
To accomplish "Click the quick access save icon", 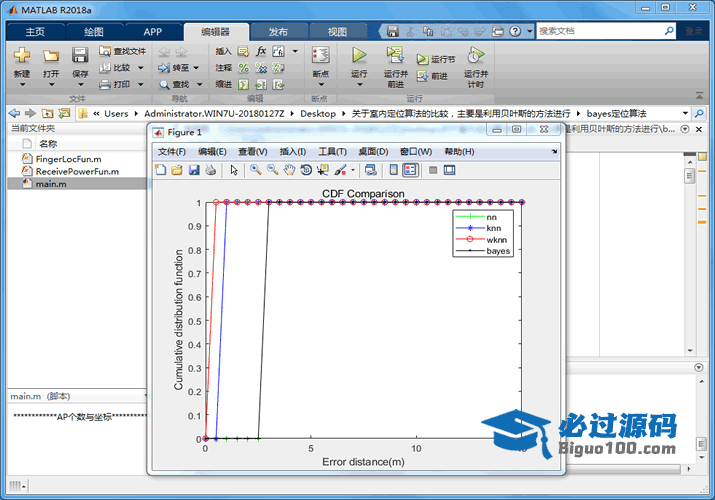I will click(393, 31).
